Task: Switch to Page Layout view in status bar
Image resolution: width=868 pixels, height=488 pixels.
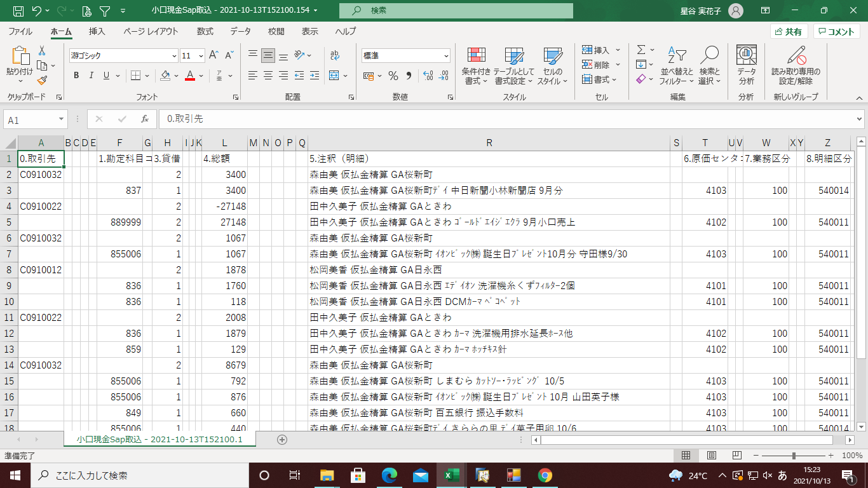Action: pos(712,456)
